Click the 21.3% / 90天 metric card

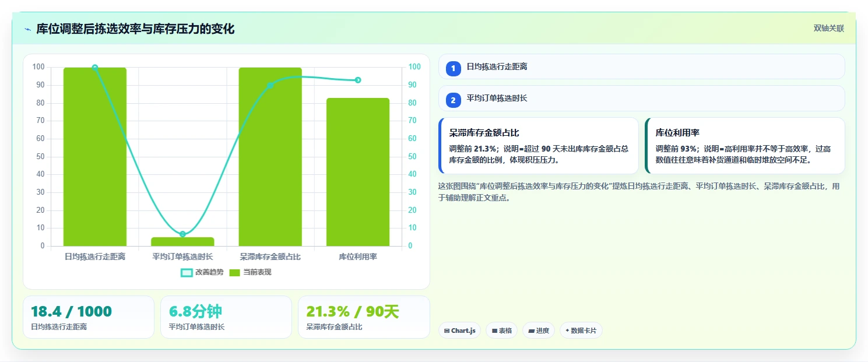[x=364, y=317]
